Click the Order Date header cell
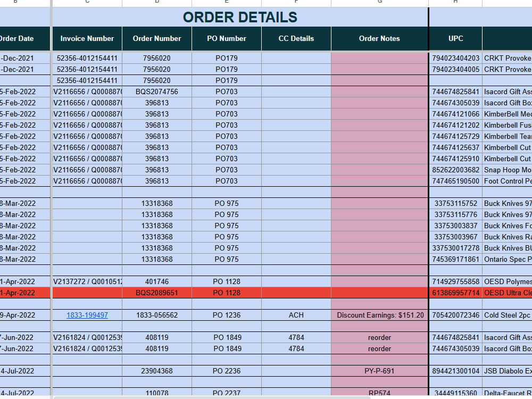The width and height of the screenshot is (532, 399). pyautogui.click(x=25, y=39)
